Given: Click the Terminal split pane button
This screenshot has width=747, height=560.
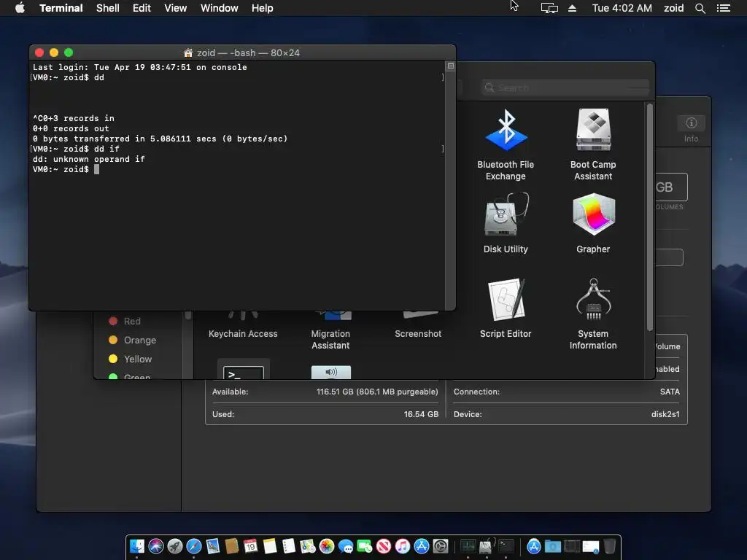Looking at the screenshot, I should coord(450,66).
